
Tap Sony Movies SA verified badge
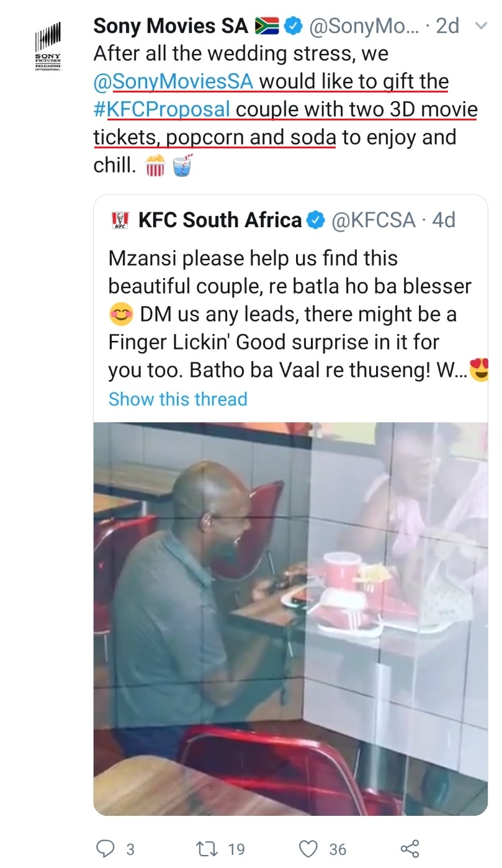[293, 26]
